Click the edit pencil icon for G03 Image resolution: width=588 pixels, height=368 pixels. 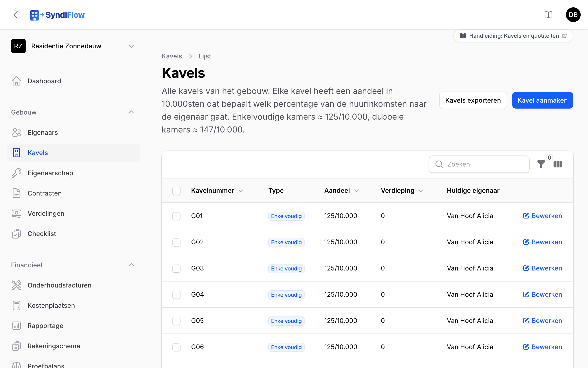point(526,268)
